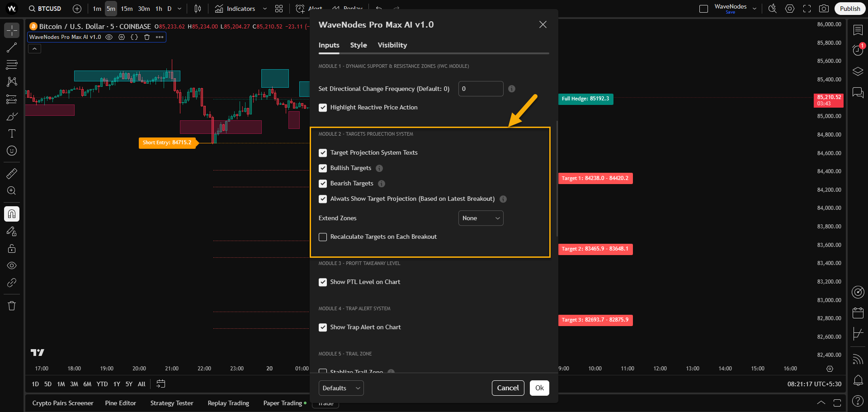This screenshot has height=412, width=868.
Task: Select the Emoji drawing tool
Action: [x=12, y=151]
